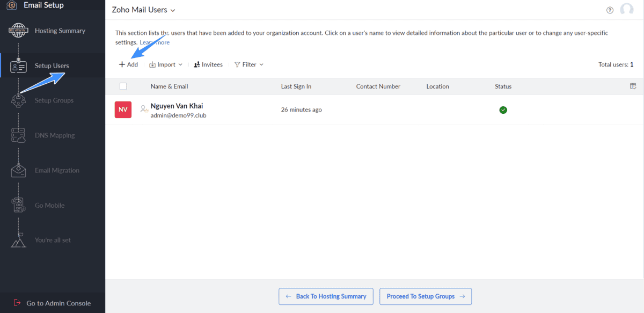The image size is (644, 313).
Task: Click the Invitees button
Action: click(208, 64)
